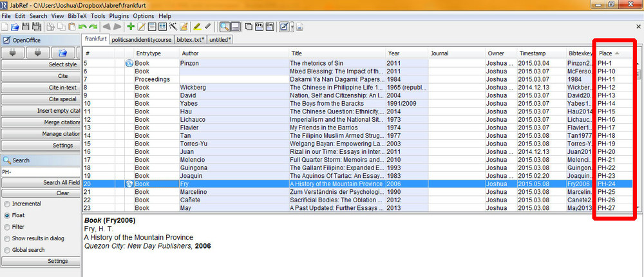Click the Open database folder icon
This screenshot has width=644, height=277.
(15, 27)
